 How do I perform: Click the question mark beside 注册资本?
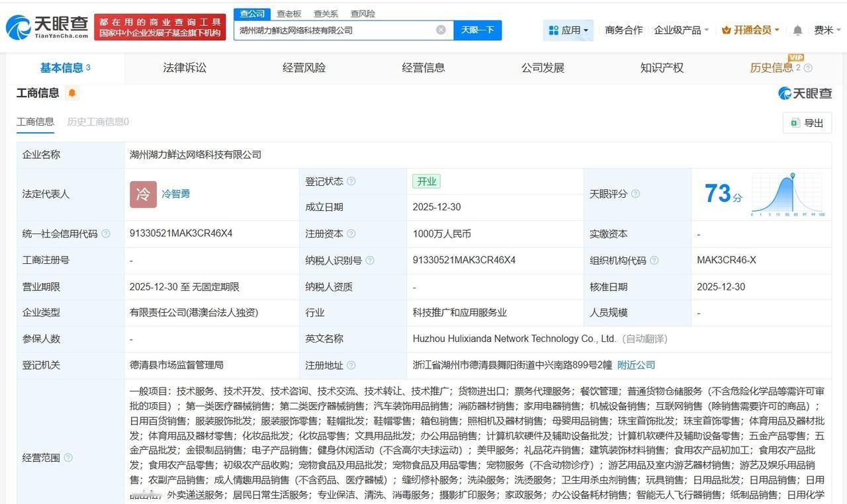coord(351,233)
